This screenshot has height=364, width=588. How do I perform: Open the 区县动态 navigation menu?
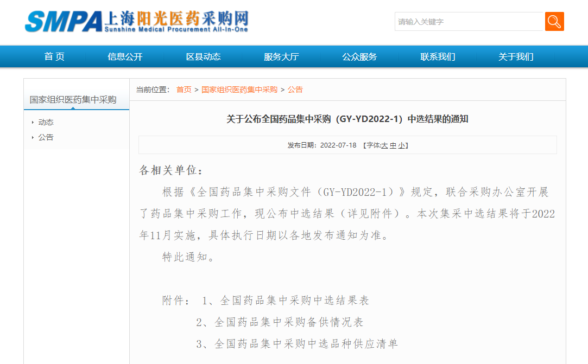tap(203, 56)
